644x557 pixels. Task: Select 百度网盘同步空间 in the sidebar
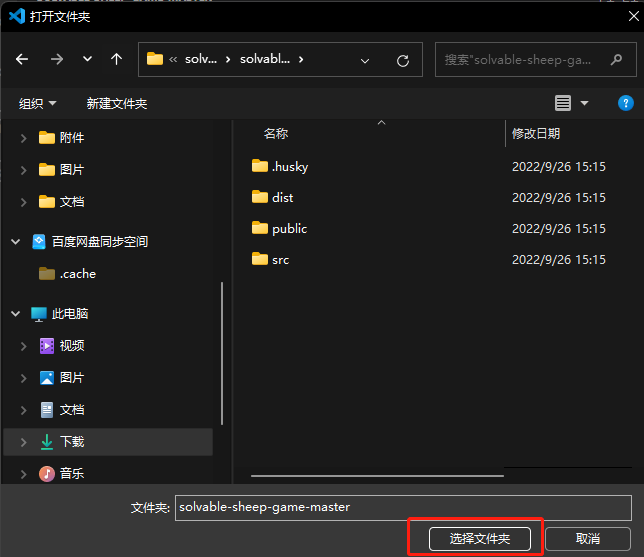point(90,242)
